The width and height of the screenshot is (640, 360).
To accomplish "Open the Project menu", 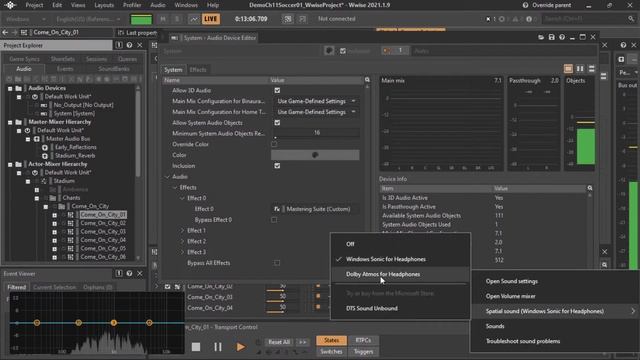I will pyautogui.click(x=34, y=5).
